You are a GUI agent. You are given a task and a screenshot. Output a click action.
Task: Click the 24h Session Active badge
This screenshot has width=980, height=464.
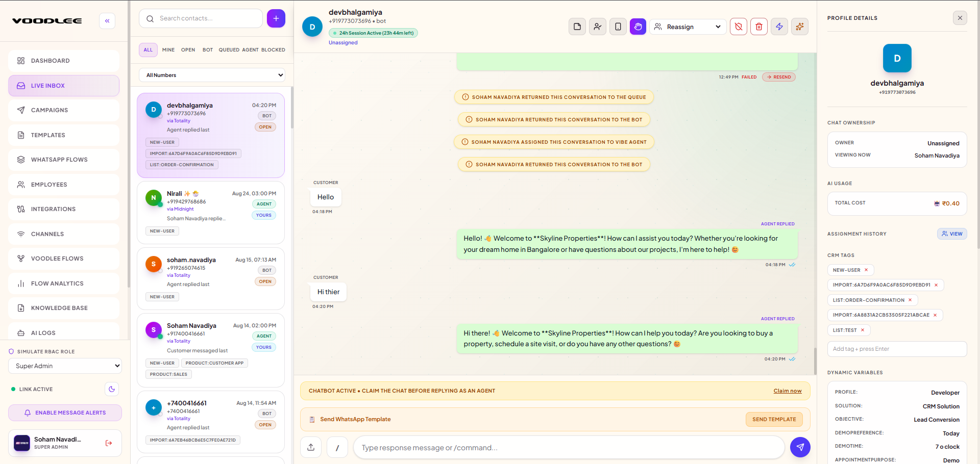click(373, 33)
